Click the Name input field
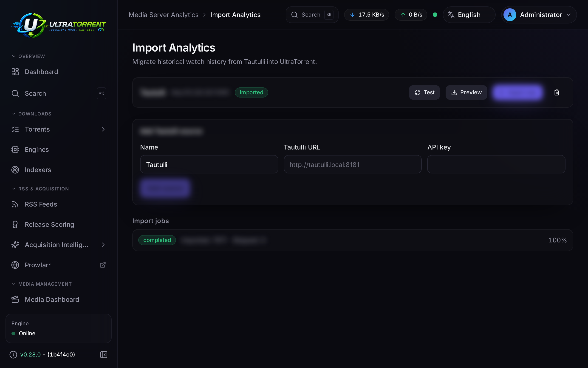This screenshot has height=368, width=588. [209, 164]
